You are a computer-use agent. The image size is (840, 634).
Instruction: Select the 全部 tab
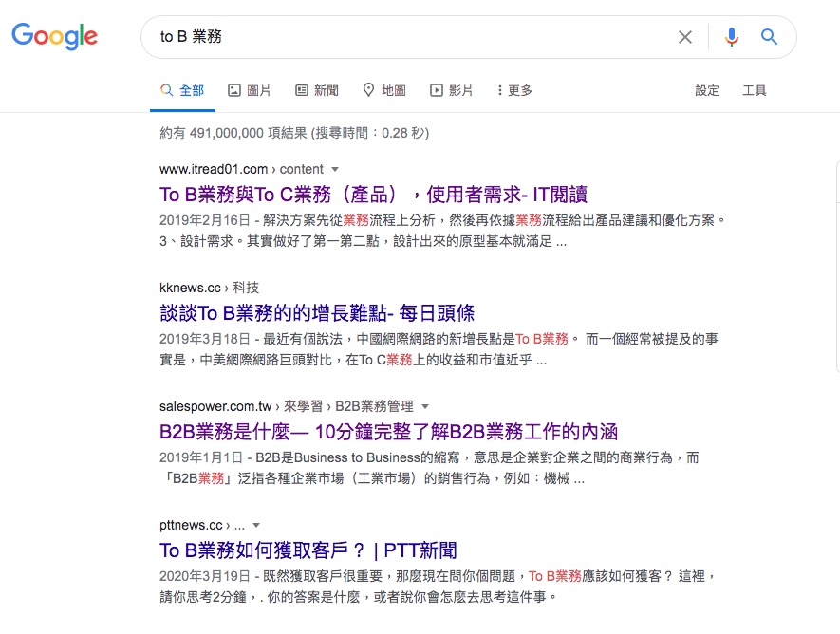pos(182,90)
